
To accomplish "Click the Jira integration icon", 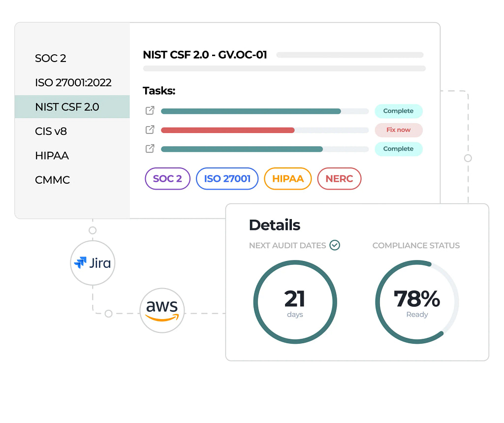I will (93, 263).
